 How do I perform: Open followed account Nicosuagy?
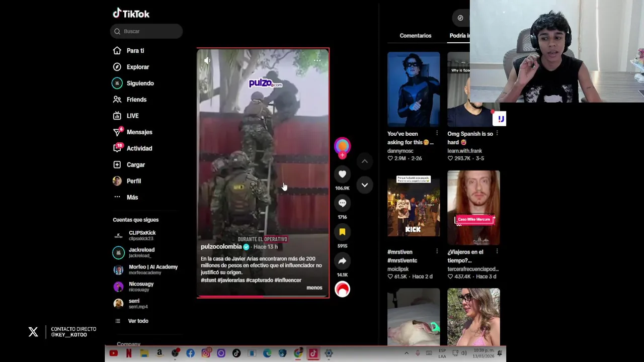[134, 287]
